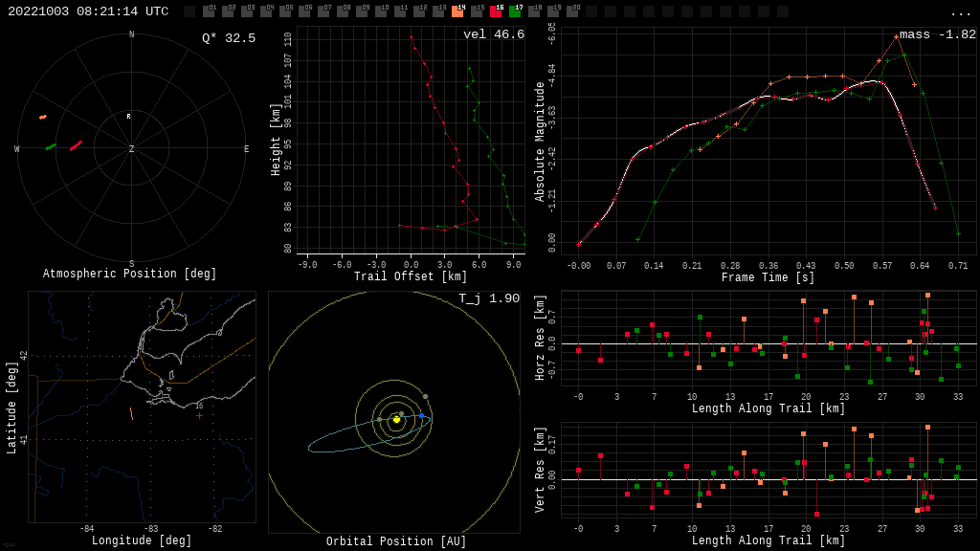The height and width of the screenshot is (551, 980).
Task: Click the red meteor streak in the polar plot
Action: pyautogui.click(x=76, y=145)
